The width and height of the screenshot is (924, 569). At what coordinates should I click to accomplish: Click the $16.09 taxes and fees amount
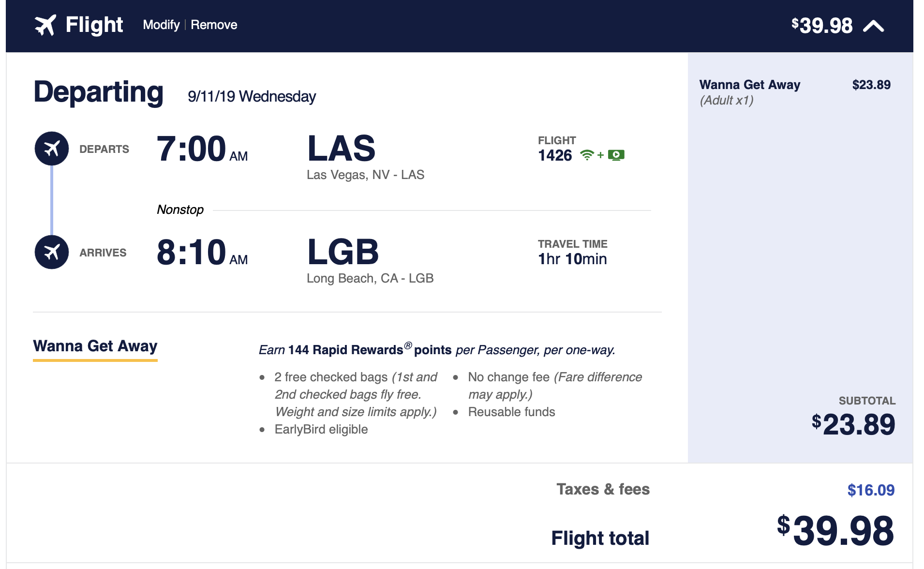tap(871, 490)
